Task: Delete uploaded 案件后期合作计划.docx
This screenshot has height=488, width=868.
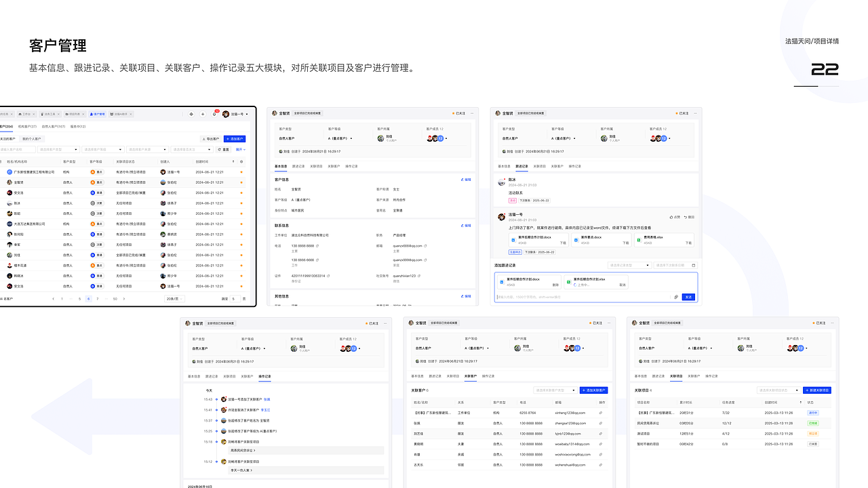Action: point(555,285)
